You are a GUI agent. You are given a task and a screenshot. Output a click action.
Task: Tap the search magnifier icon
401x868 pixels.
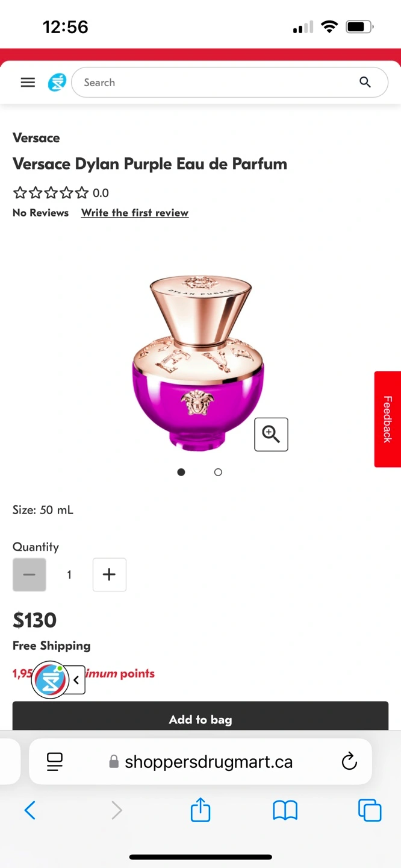click(x=365, y=82)
